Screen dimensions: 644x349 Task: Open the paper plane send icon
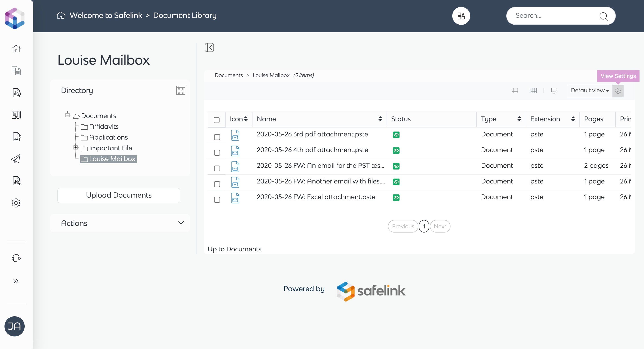click(x=16, y=159)
